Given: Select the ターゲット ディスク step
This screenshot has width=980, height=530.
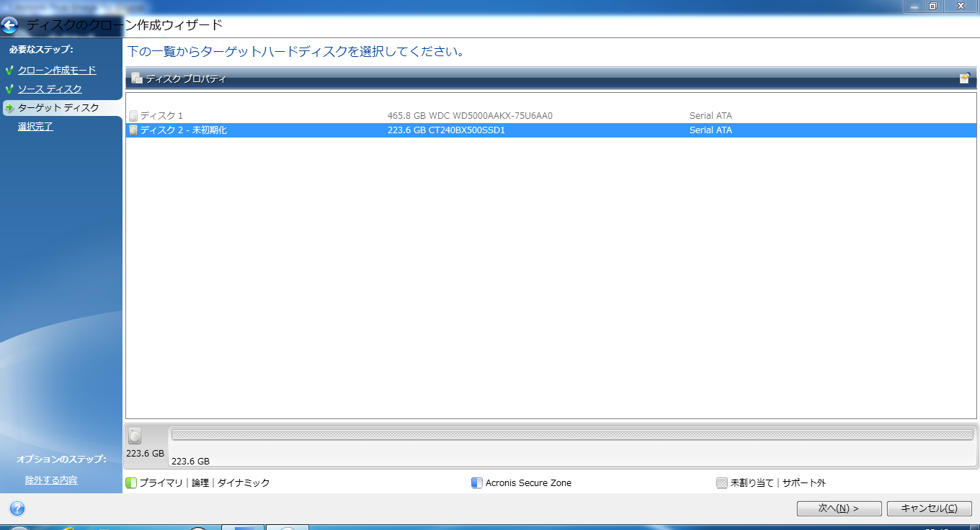Looking at the screenshot, I should pyautogui.click(x=58, y=108).
